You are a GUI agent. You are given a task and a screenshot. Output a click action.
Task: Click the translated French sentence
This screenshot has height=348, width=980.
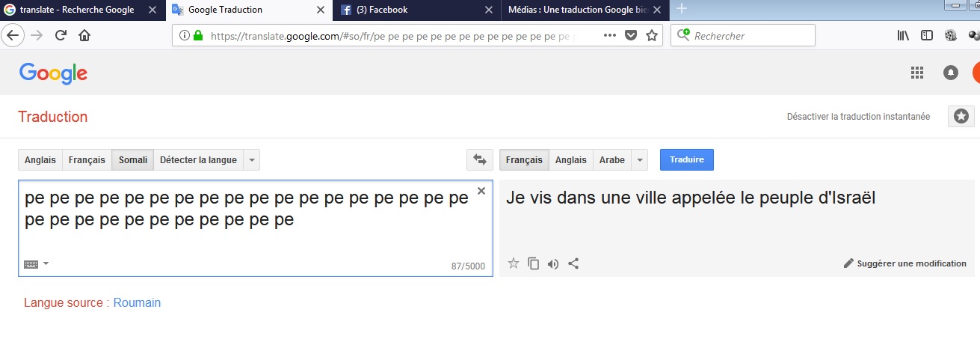[x=691, y=198]
